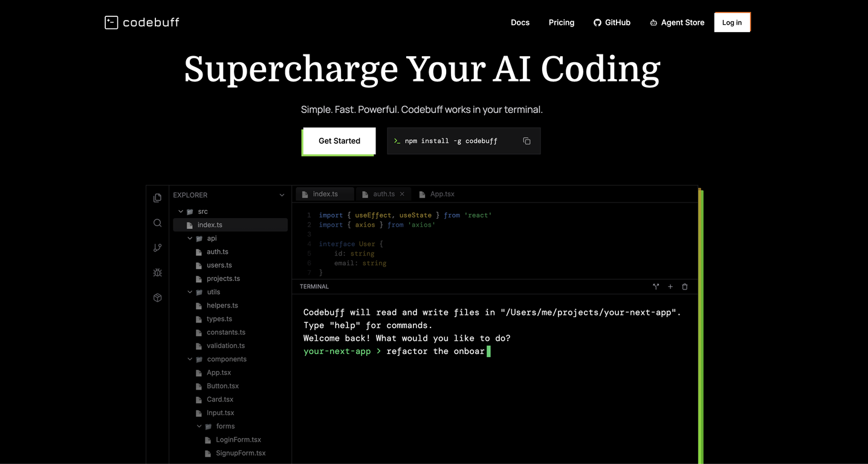The width and height of the screenshot is (868, 464).
Task: Open the Pricing link
Action: coord(562,22)
